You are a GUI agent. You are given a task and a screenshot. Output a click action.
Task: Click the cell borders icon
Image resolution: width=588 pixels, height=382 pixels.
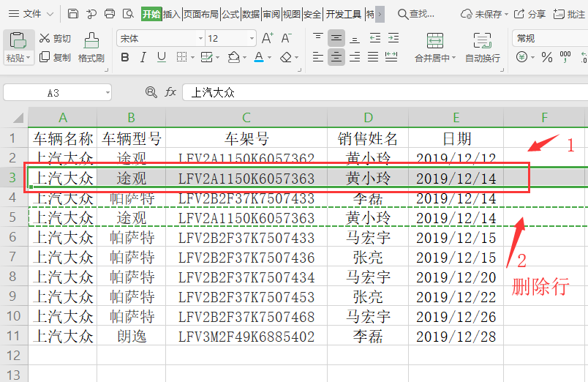coord(182,57)
